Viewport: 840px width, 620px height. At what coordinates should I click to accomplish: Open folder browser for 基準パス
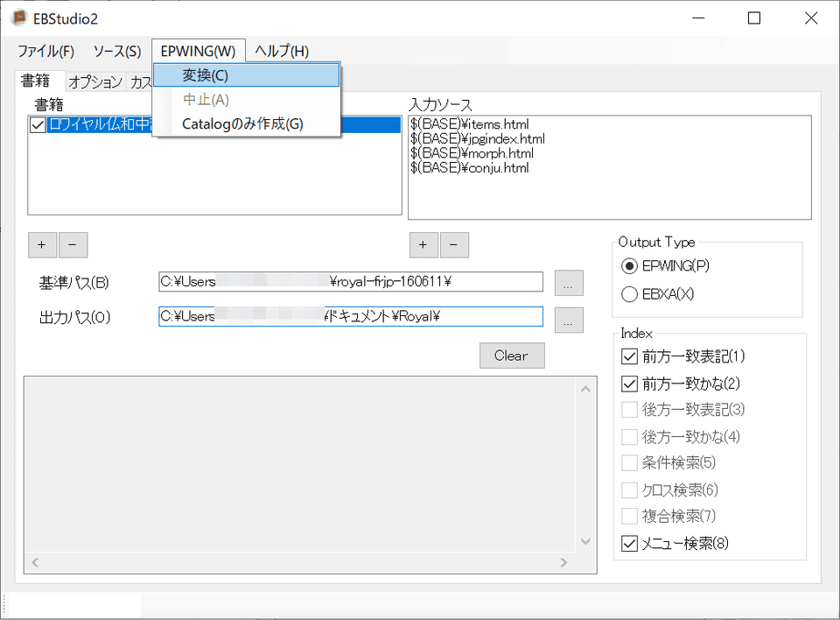tap(569, 281)
